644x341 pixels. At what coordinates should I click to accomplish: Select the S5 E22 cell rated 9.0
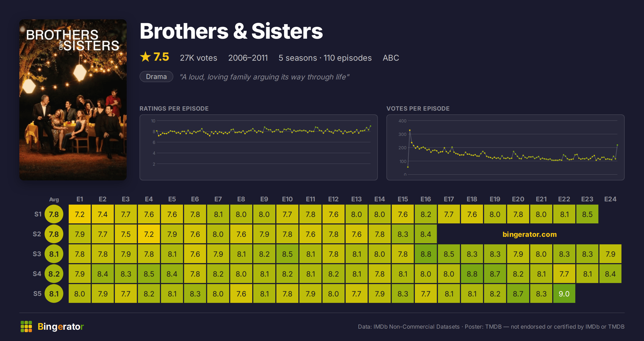tap(564, 293)
